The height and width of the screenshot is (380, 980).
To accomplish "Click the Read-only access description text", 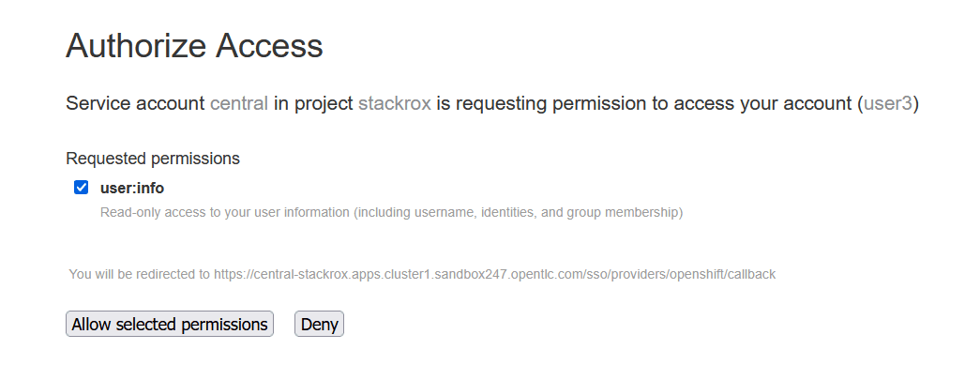I will coord(391,212).
